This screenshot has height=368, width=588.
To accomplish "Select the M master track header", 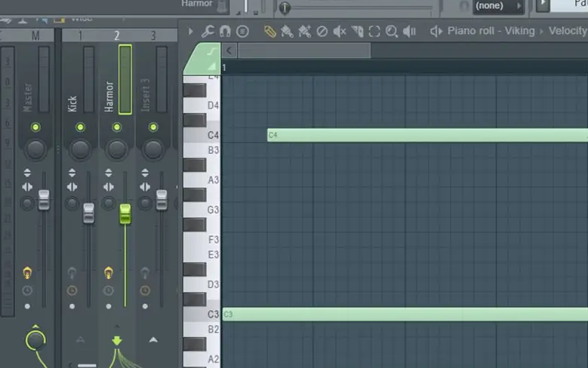I will pyautogui.click(x=35, y=35).
